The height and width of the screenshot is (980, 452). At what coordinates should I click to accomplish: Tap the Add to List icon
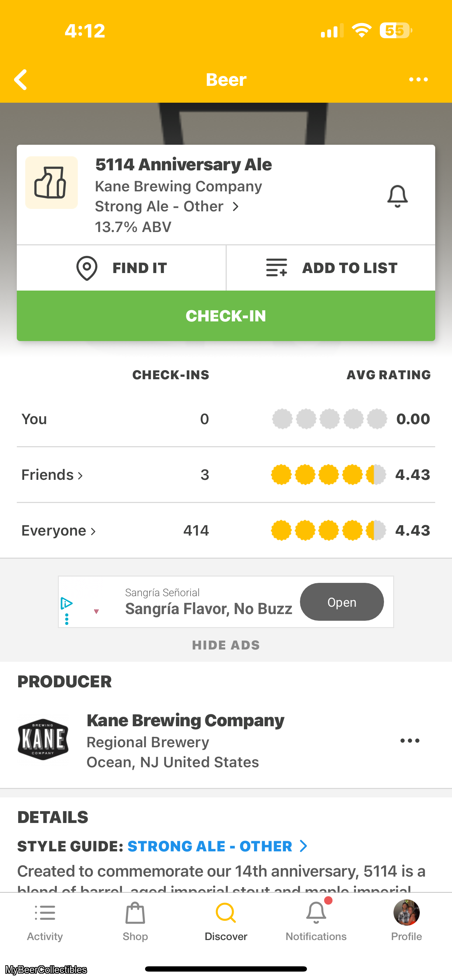tap(276, 267)
